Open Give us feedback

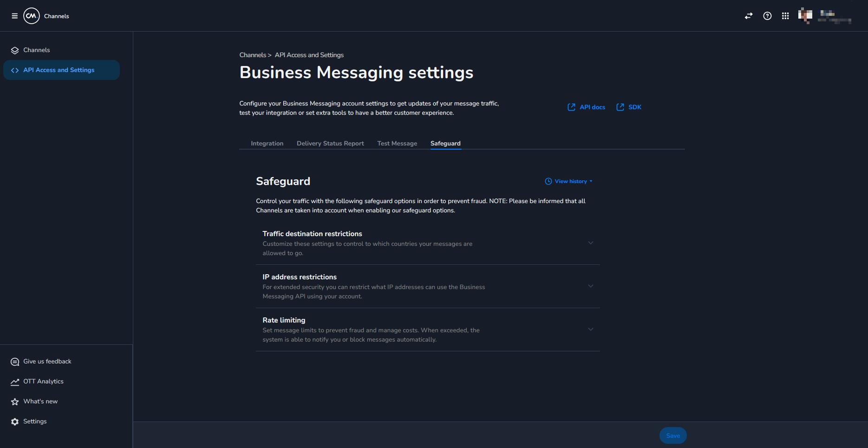tap(47, 362)
